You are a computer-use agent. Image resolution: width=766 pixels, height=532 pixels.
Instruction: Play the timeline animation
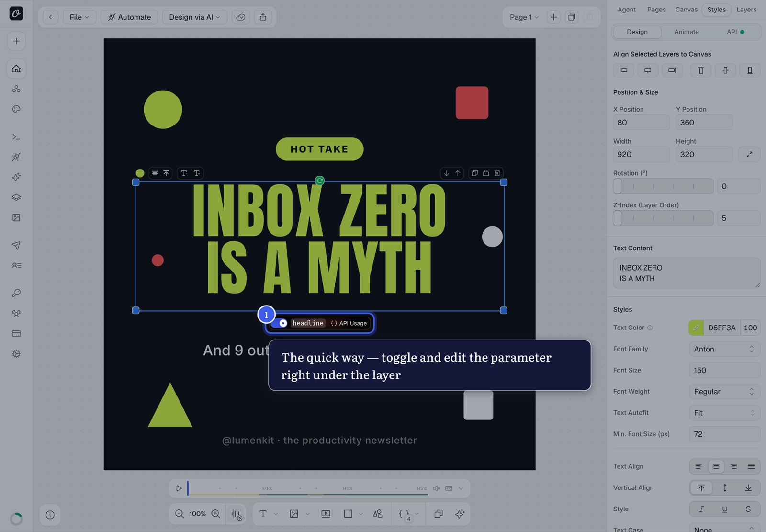coord(179,488)
